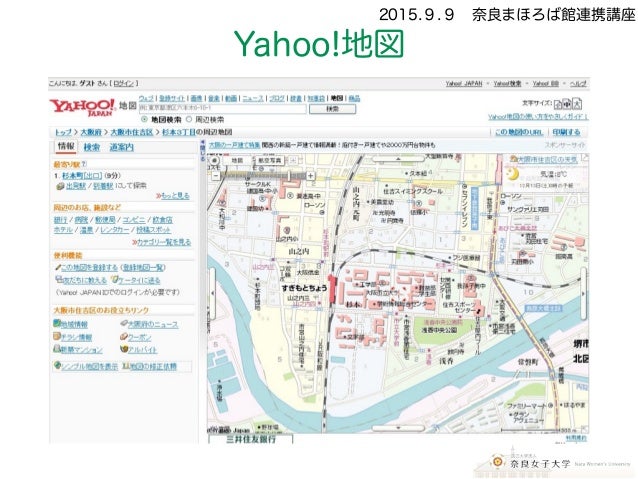Zoom in with the plus button
The image size is (638, 479).
(310, 176)
